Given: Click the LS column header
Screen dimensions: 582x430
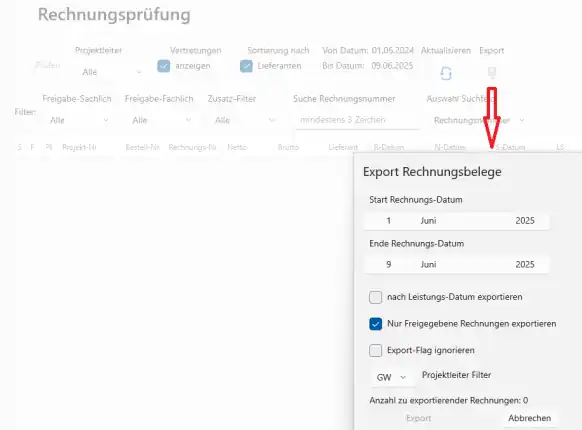Looking at the screenshot, I should pos(560,147).
